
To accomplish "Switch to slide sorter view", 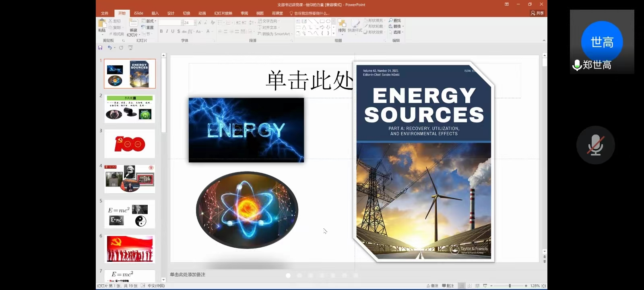I will pyautogui.click(x=470, y=286).
